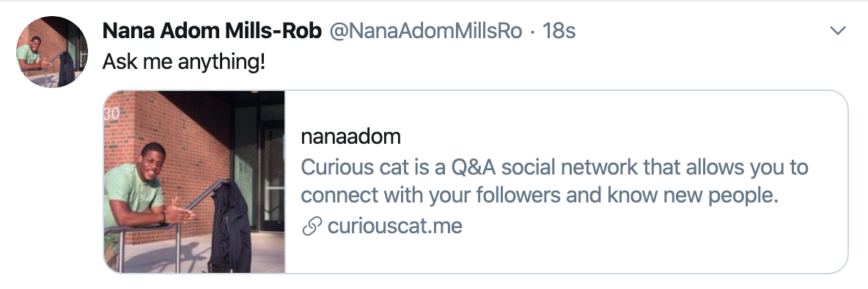Viewport: 868px width, 289px height.
Task: Open the 18s timestamp permalink
Action: click(559, 31)
